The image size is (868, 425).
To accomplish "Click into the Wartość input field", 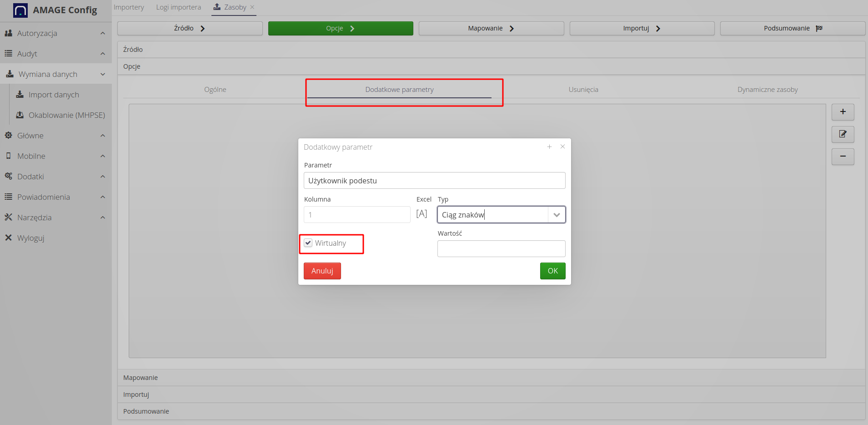I will click(x=501, y=249).
